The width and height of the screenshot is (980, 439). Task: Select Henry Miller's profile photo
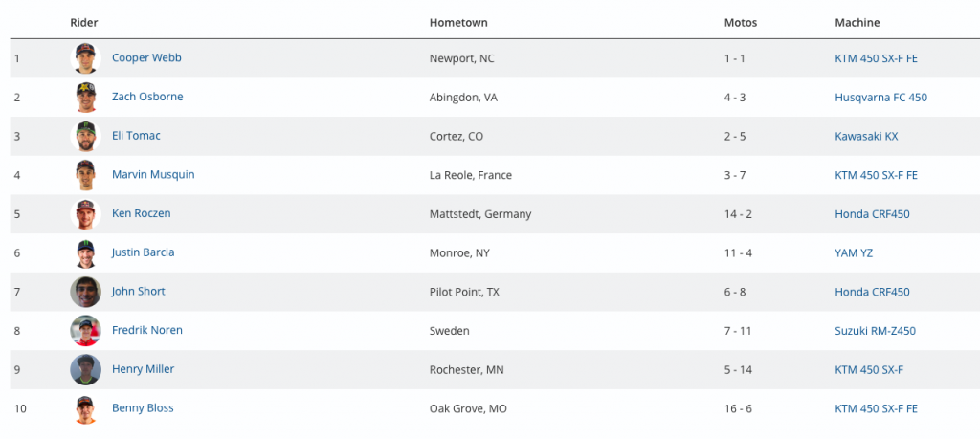tap(86, 370)
